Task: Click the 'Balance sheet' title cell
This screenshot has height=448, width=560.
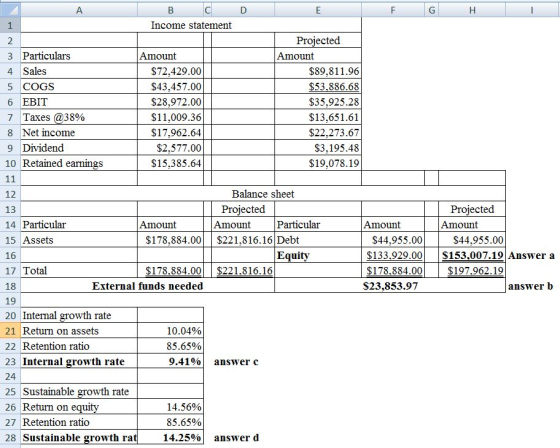Action: [263, 194]
